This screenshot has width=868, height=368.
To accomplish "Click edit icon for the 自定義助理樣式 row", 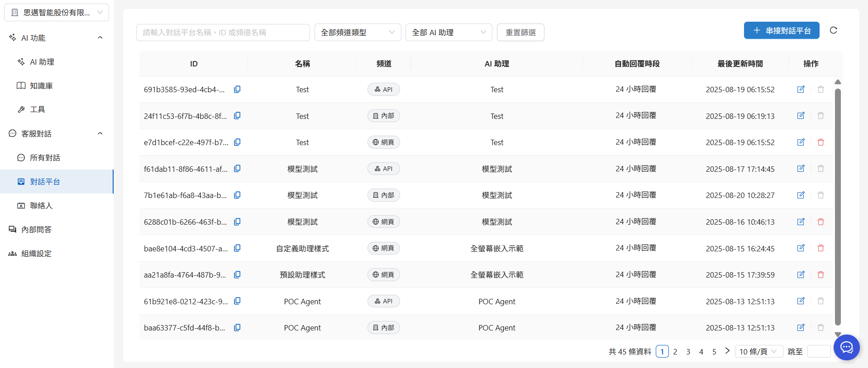I will [x=801, y=248].
